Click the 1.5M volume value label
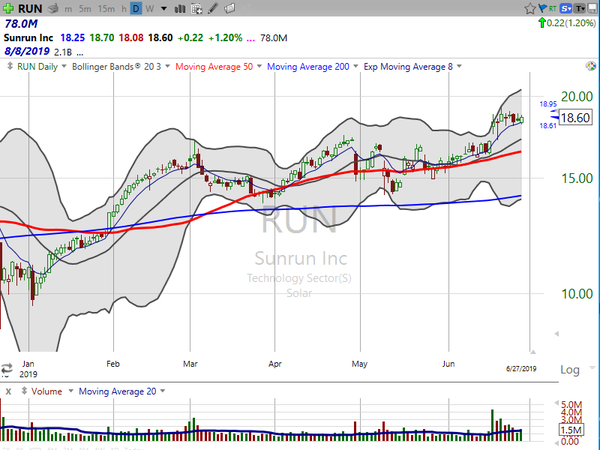600x450 pixels. coord(571,430)
